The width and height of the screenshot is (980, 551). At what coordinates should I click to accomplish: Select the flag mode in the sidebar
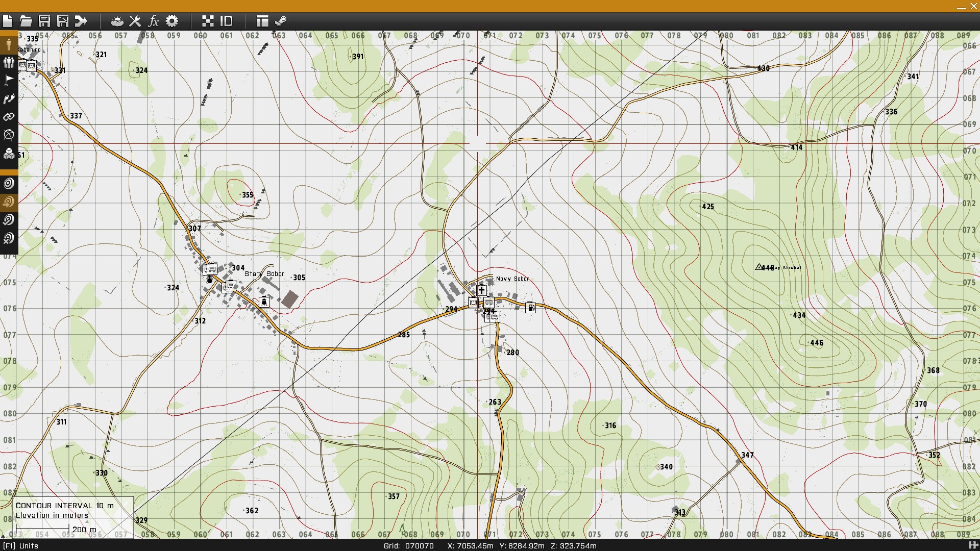point(9,80)
